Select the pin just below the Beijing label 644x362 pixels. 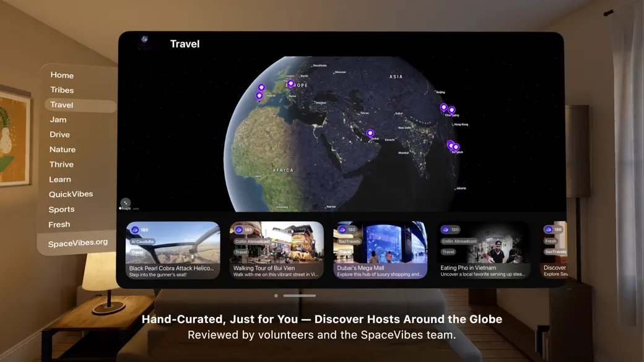[443, 108]
